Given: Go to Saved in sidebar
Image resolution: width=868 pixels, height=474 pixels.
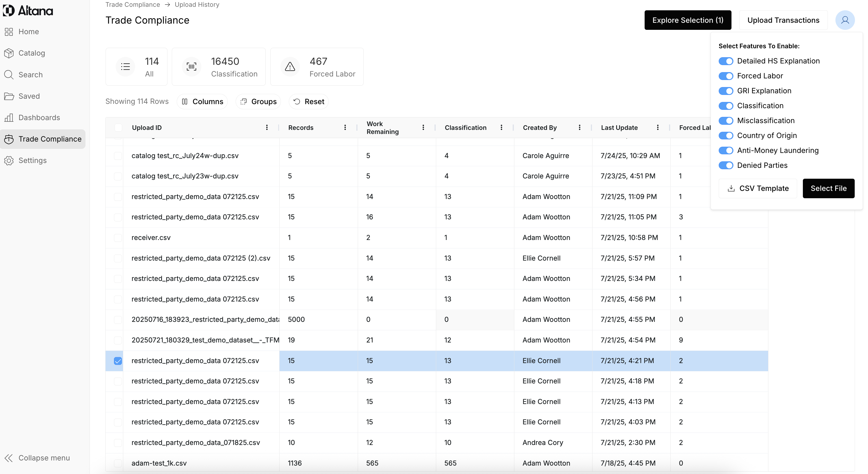Looking at the screenshot, I should [29, 96].
